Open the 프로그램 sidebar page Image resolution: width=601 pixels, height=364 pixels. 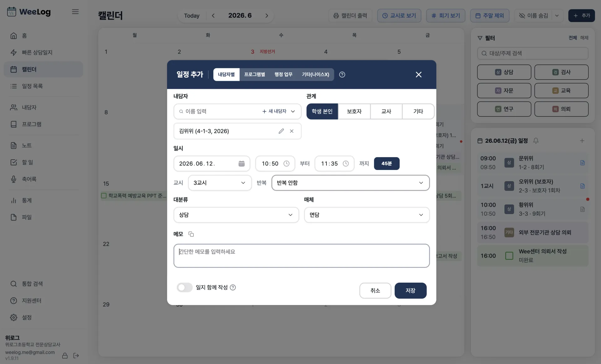43,124
